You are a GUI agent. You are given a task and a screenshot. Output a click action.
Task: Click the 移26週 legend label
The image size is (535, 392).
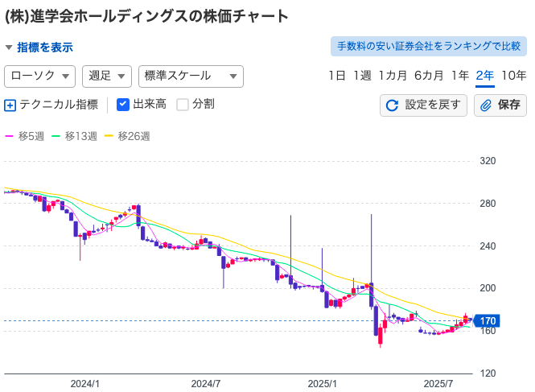point(134,136)
